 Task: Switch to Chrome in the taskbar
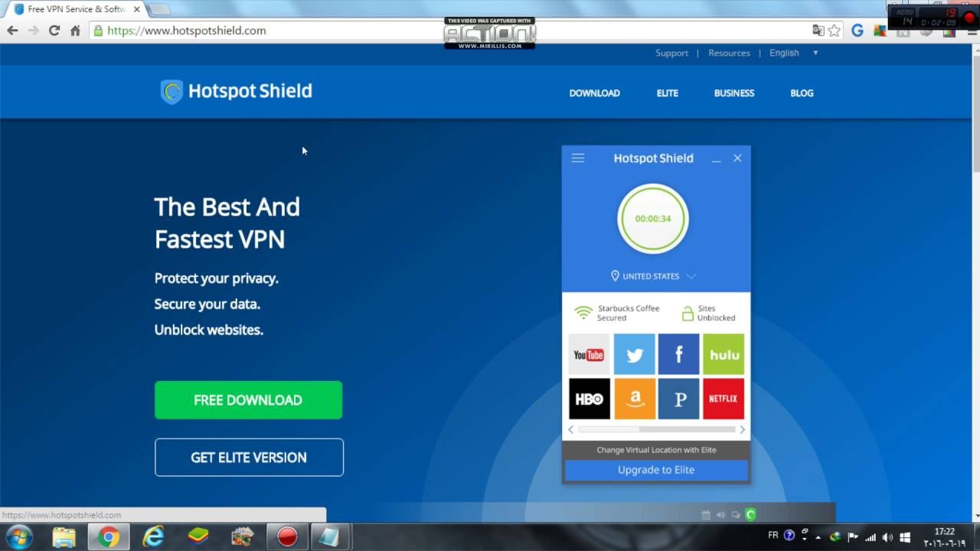click(x=108, y=537)
